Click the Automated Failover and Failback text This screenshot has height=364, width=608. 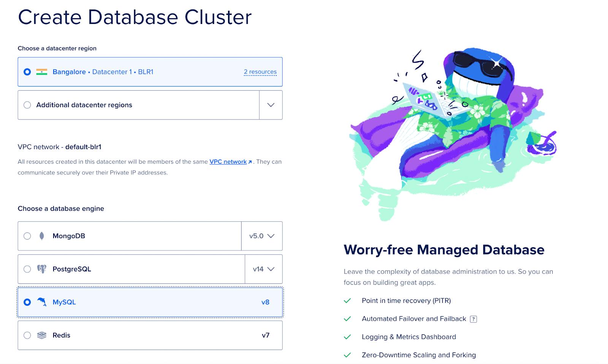coord(414,319)
